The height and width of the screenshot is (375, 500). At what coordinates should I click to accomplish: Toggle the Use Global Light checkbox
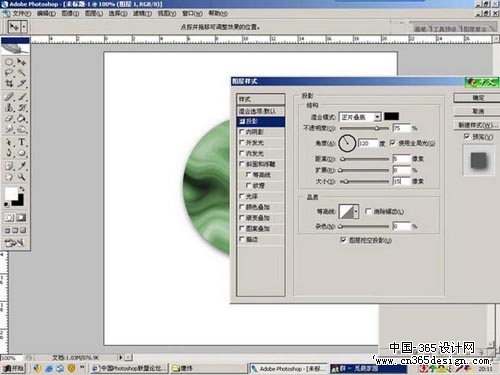click(393, 143)
